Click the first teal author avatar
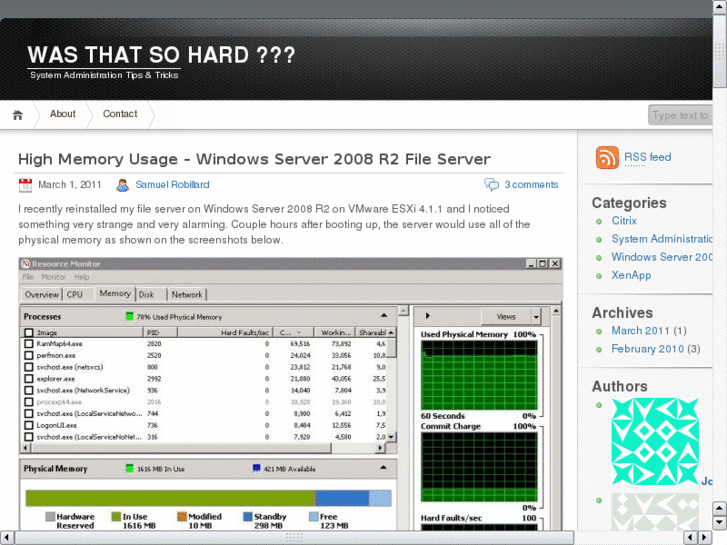The height and width of the screenshot is (545, 727). (655, 441)
